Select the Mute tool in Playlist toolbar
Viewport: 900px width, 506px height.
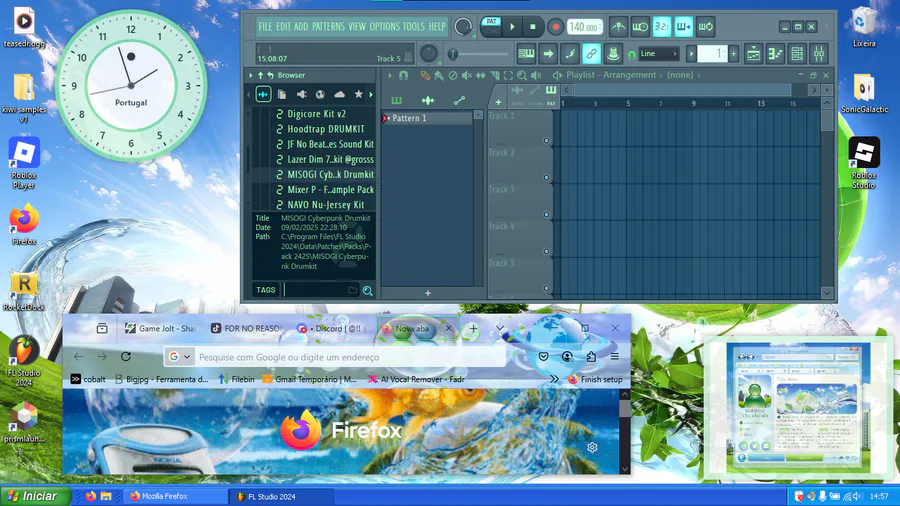tap(467, 75)
